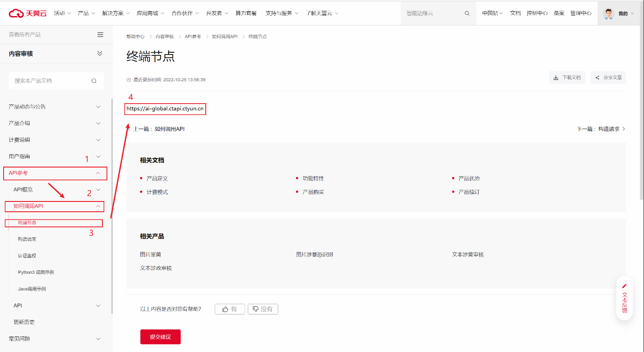Image resolution: width=644 pixels, height=352 pixels.
Task: Open the 文本反馈 pencil feedback widget
Action: [624, 298]
